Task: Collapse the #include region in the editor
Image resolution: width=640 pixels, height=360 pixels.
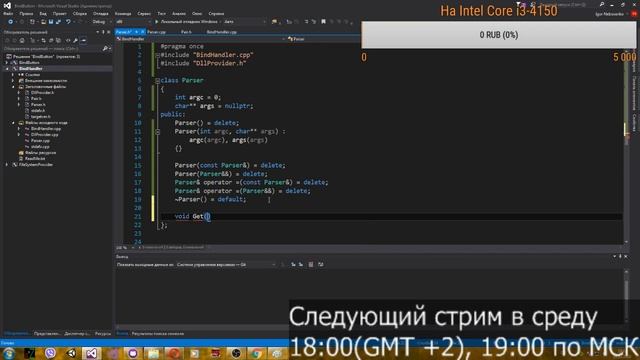Action: click(157, 55)
